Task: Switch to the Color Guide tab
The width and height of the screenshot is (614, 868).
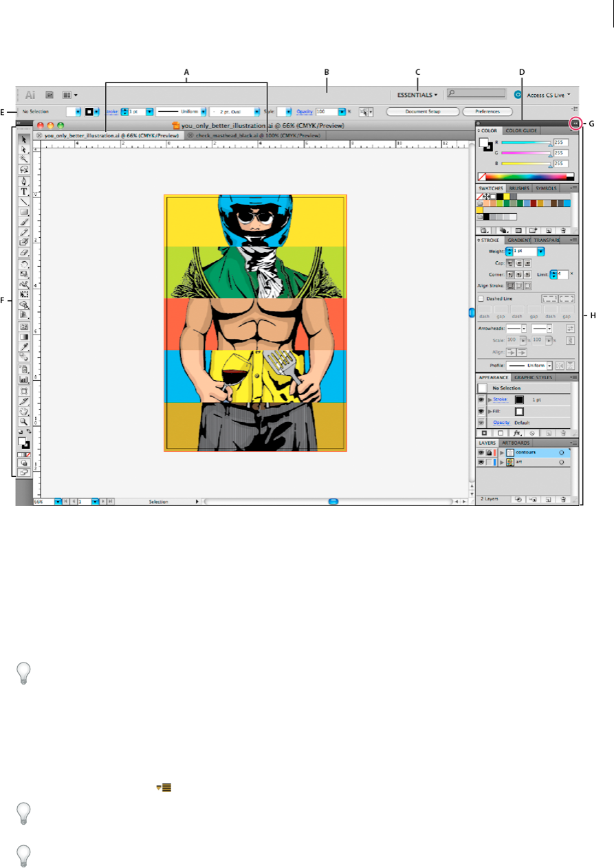Action: (521, 131)
